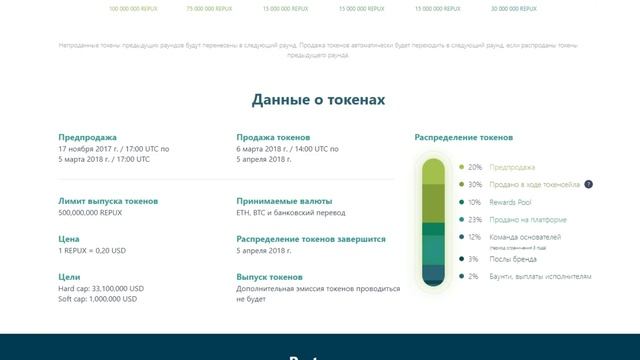Click the 'Цена' heading

[x=69, y=239]
